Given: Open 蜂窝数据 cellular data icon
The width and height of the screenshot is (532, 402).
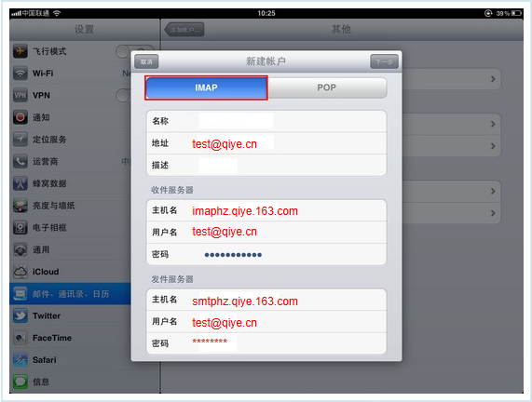Looking at the screenshot, I should (20, 183).
